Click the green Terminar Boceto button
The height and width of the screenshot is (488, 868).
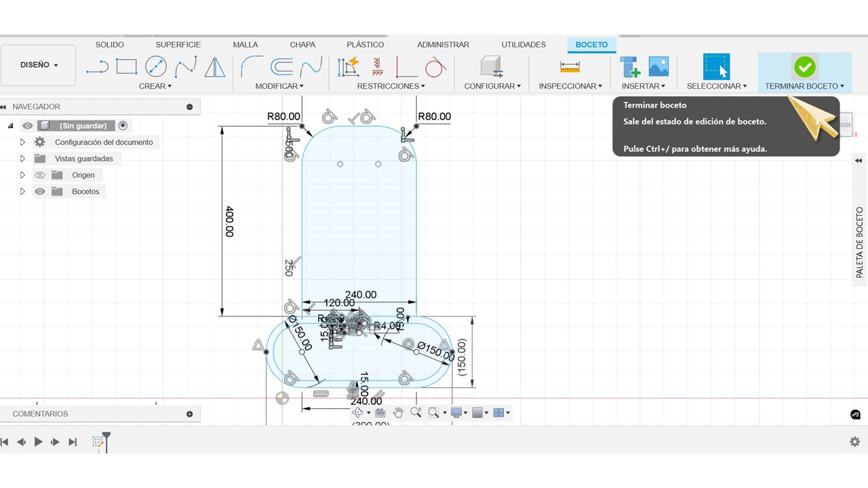tap(804, 66)
